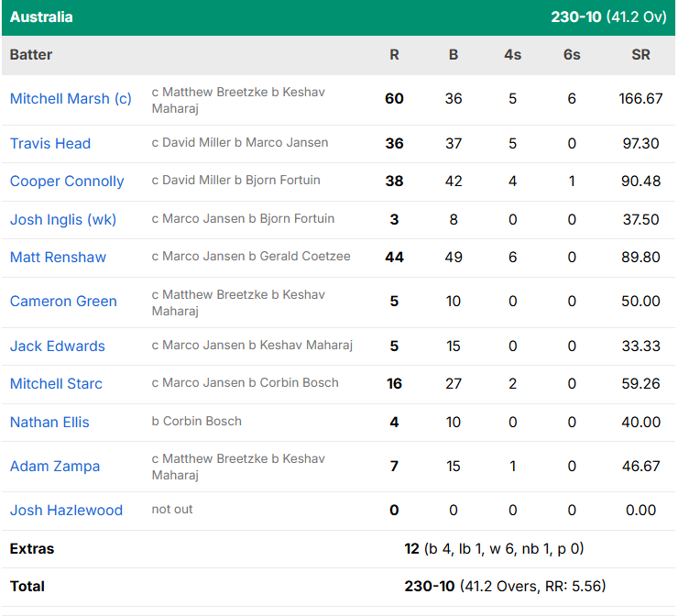Select Adam Zampa's 7 runs value
This screenshot has height=616, width=678.
(394, 467)
